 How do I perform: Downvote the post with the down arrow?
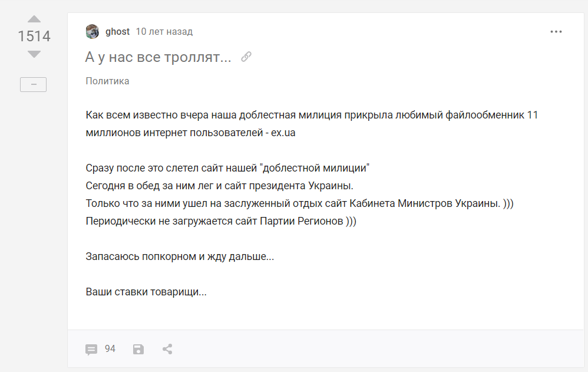point(34,54)
